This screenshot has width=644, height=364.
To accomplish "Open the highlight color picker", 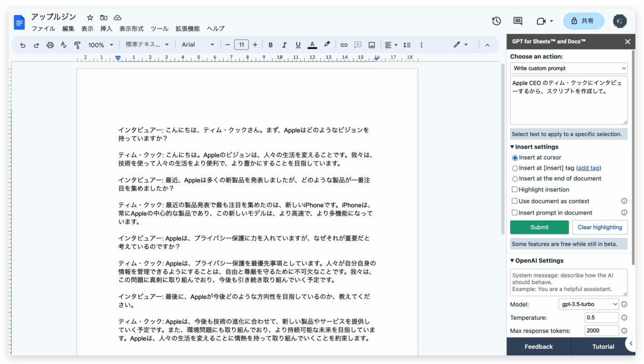I will pyautogui.click(x=327, y=45).
